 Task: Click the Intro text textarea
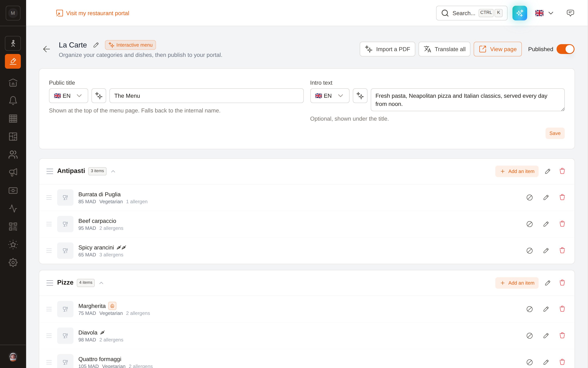468,100
